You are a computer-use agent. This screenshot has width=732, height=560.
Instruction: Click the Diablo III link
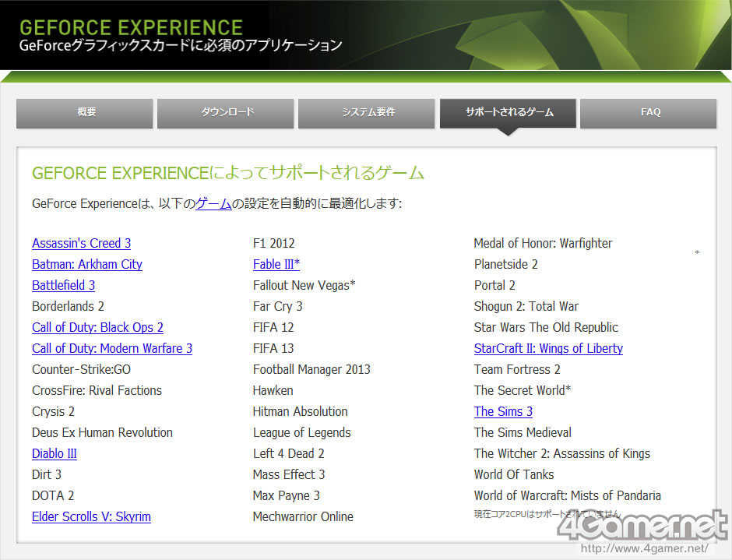(x=55, y=453)
